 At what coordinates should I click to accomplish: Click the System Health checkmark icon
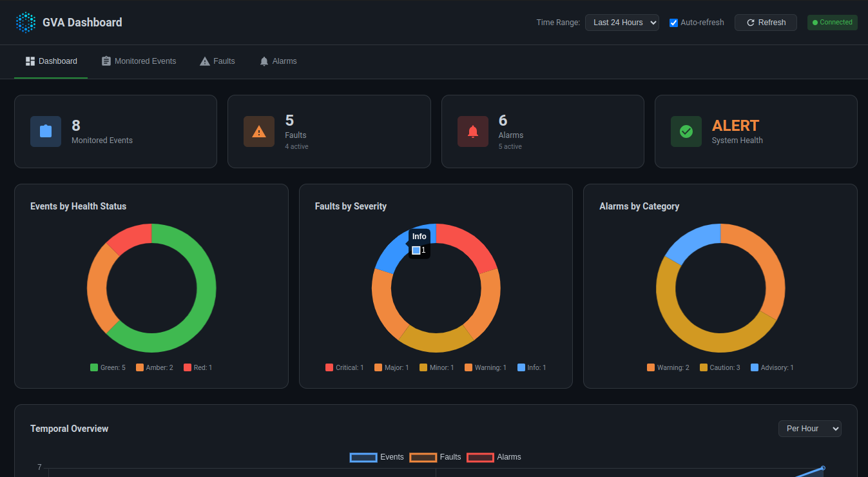[x=686, y=131]
